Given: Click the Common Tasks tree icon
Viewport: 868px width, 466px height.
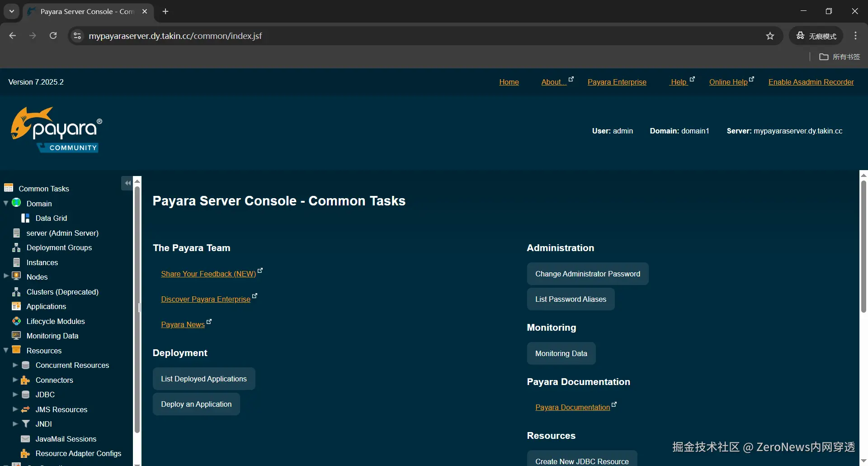Looking at the screenshot, I should point(9,188).
